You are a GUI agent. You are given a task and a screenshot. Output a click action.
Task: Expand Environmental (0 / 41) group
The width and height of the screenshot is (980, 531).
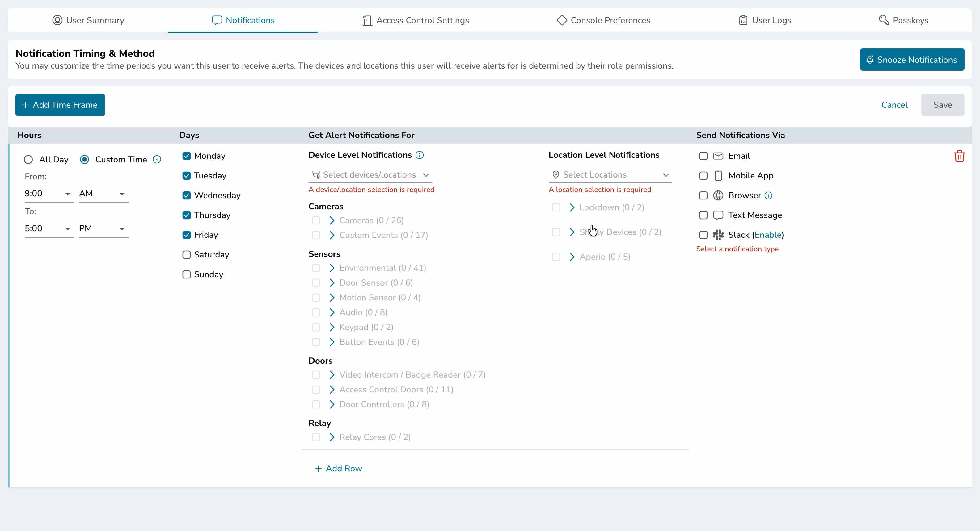tap(332, 268)
